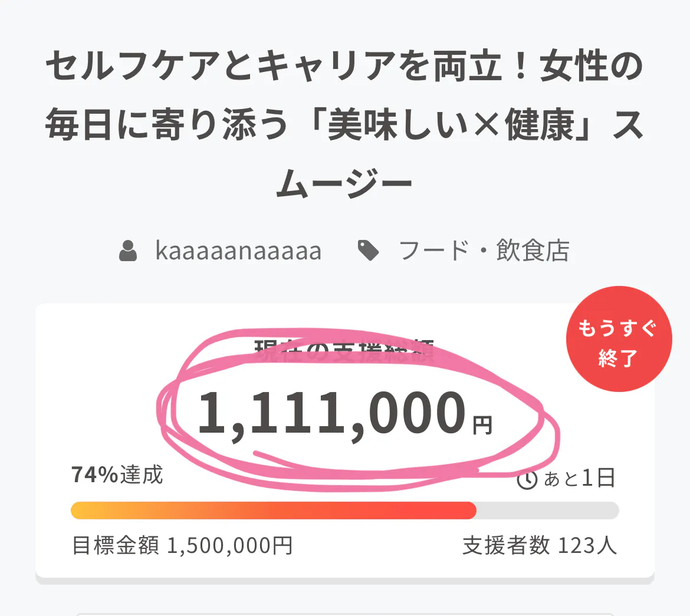
Task: Click the orange filled part of progress bar
Action: click(272, 510)
